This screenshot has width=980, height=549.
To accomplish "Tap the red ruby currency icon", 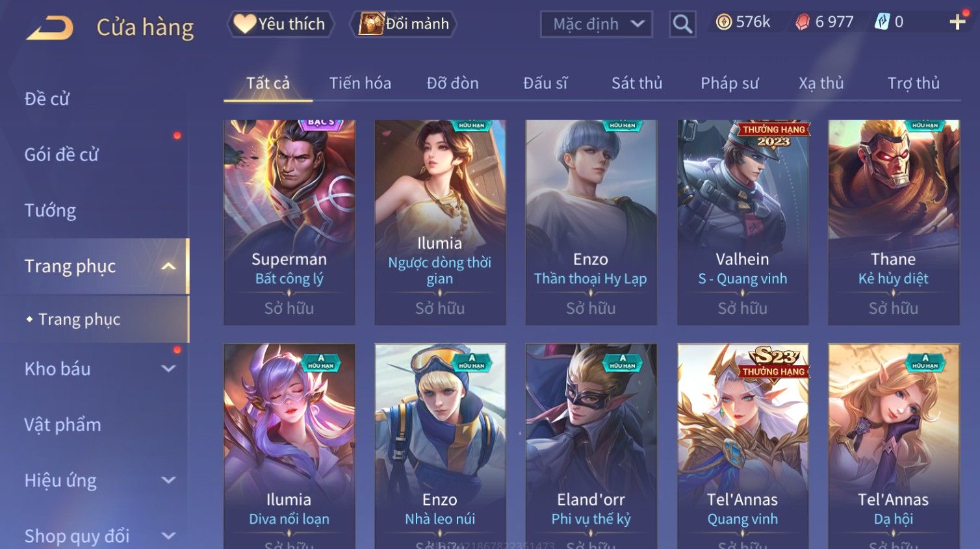I will click(x=803, y=23).
